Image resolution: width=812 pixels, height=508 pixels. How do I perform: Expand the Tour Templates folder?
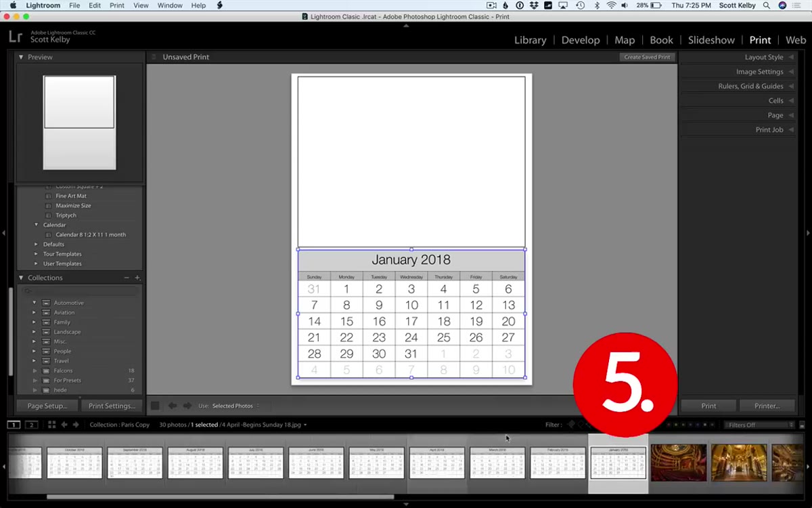pyautogui.click(x=37, y=254)
